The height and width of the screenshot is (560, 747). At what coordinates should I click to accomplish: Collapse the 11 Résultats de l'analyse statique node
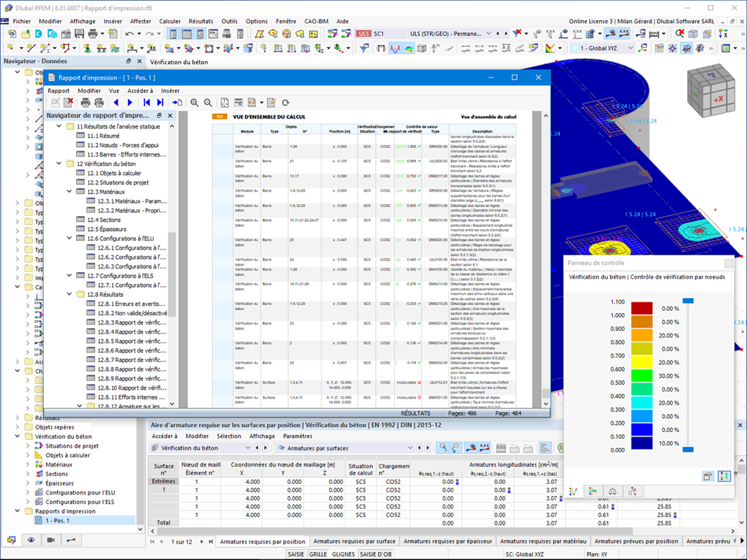(59, 126)
